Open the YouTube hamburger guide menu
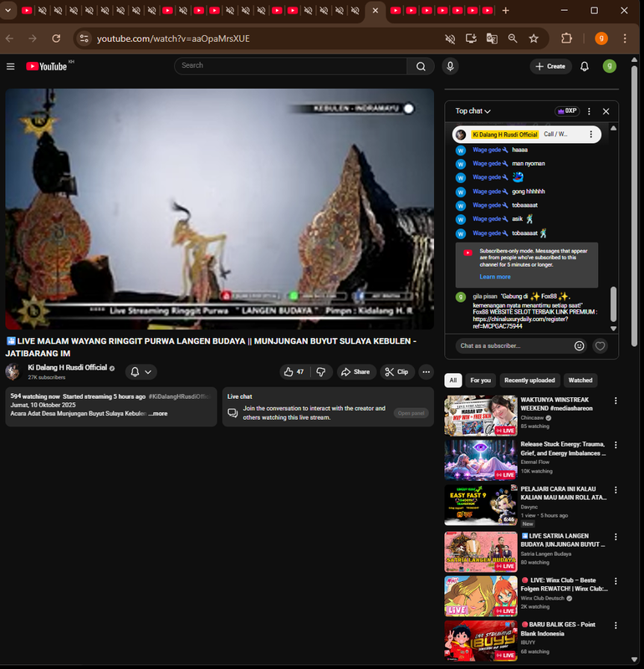The width and height of the screenshot is (644, 669). [10, 66]
